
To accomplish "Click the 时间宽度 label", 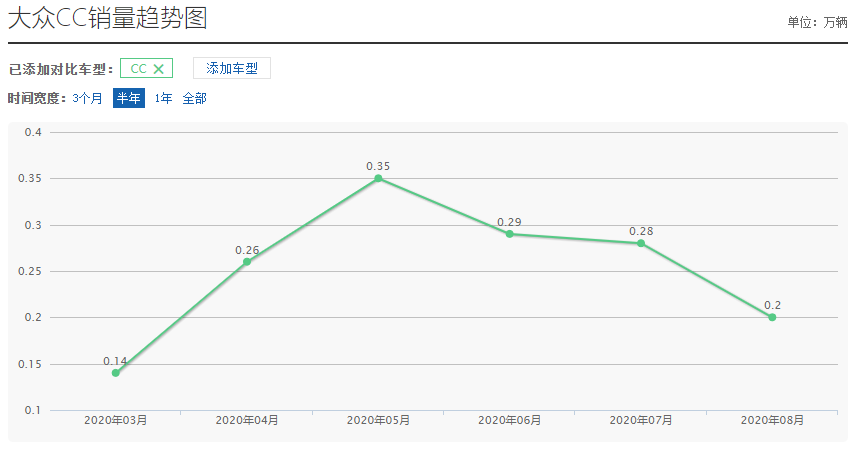I will [x=36, y=98].
